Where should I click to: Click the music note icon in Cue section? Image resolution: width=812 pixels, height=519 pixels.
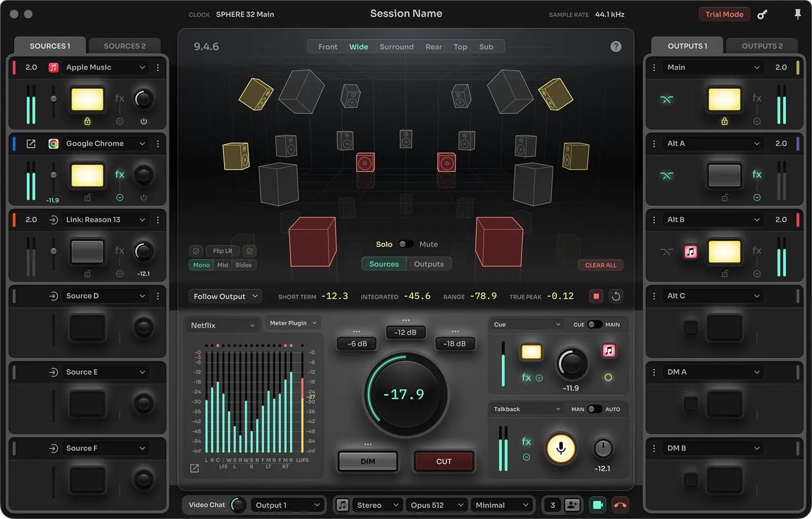[x=608, y=350]
